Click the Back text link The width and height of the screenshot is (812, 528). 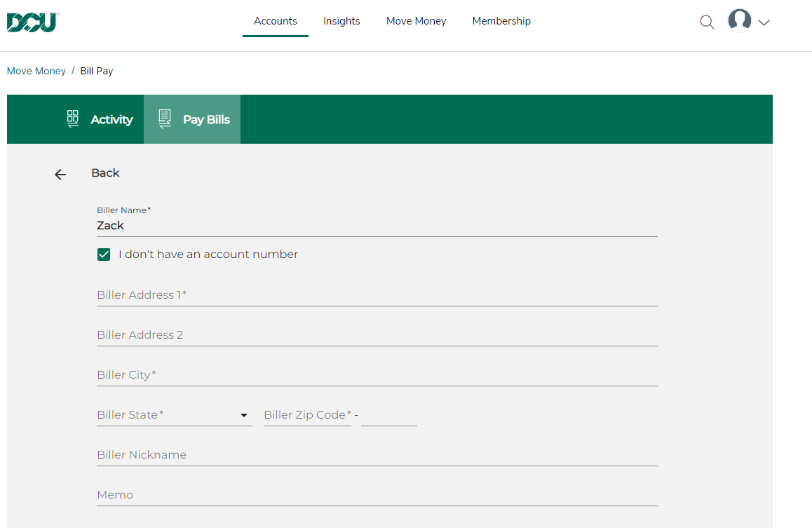click(x=105, y=173)
